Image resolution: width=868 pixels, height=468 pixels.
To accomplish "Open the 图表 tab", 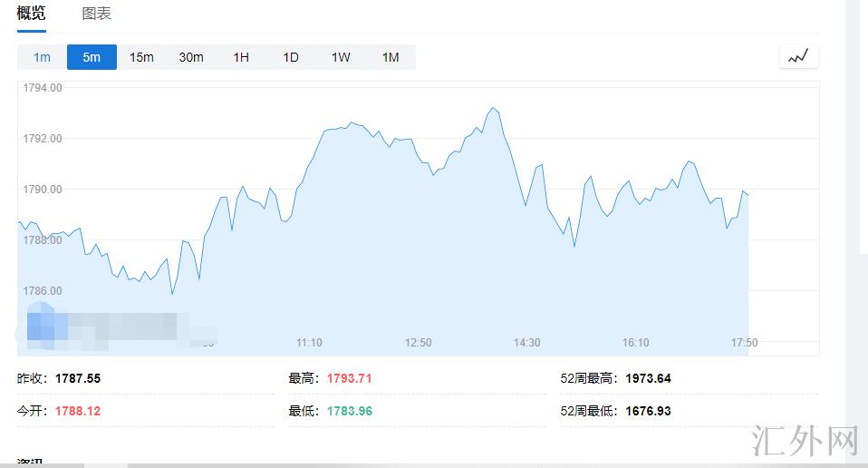I will [x=96, y=15].
